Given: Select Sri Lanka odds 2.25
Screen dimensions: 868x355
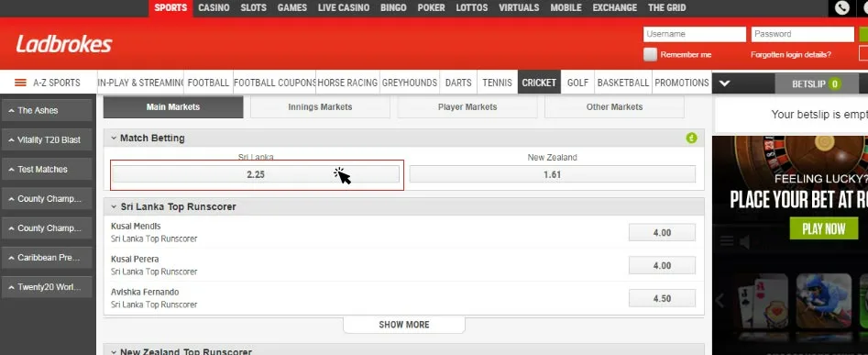Looking at the screenshot, I should coord(256,174).
